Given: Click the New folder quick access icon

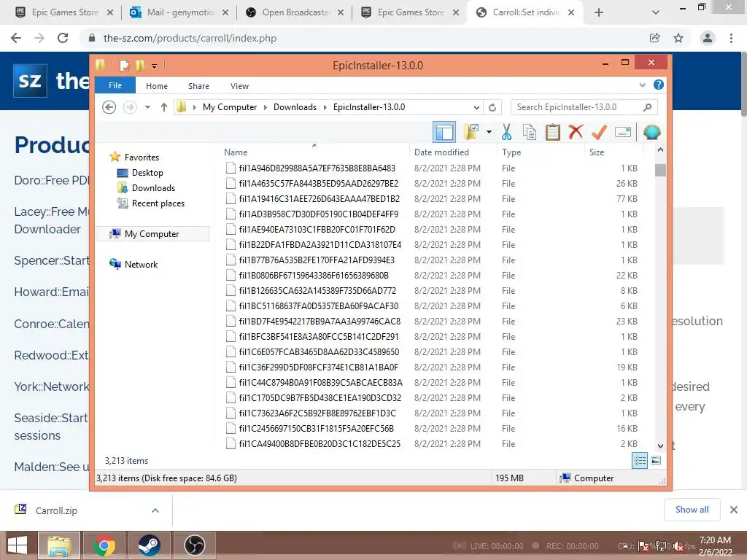Looking at the screenshot, I should click(139, 65).
